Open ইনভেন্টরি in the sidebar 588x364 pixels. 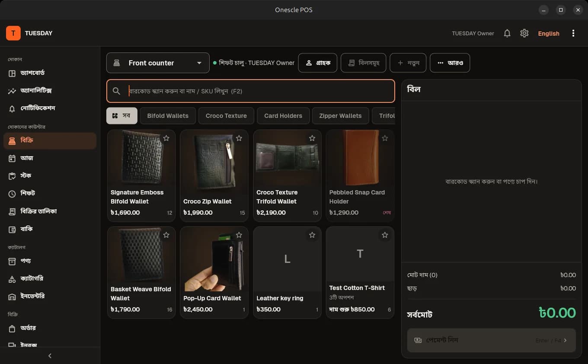point(50,297)
